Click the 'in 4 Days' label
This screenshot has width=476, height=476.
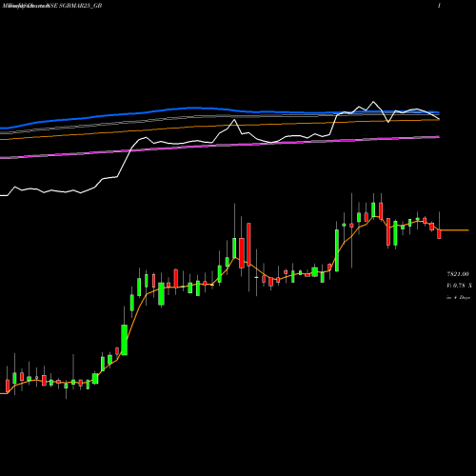coord(458,298)
